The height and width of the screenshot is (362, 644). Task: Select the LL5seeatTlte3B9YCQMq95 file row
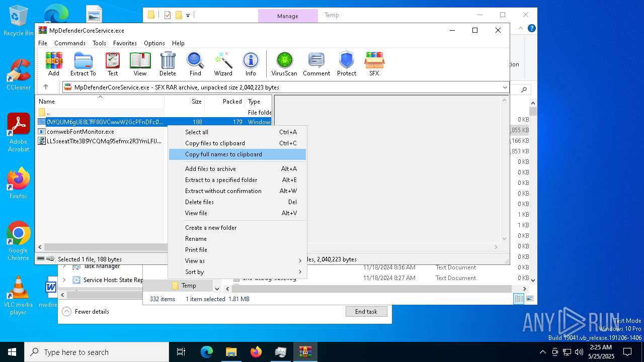(101, 141)
